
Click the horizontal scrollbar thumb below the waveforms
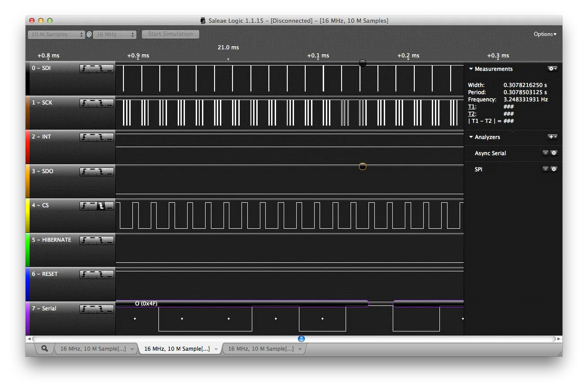(x=301, y=339)
